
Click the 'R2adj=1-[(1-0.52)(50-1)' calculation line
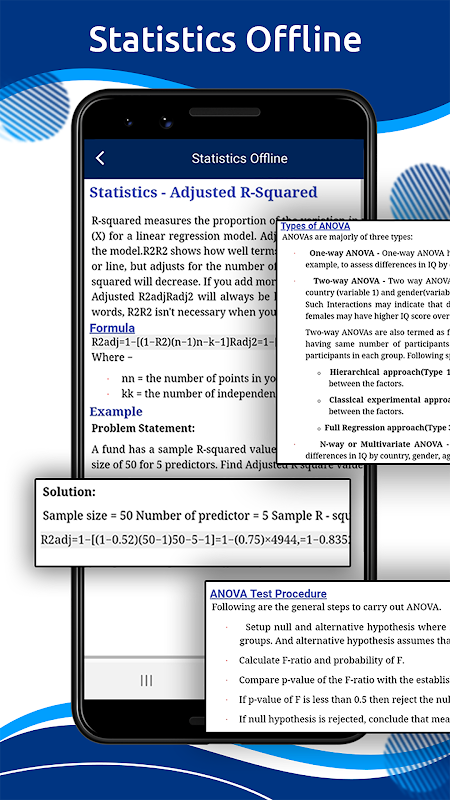[x=195, y=540]
